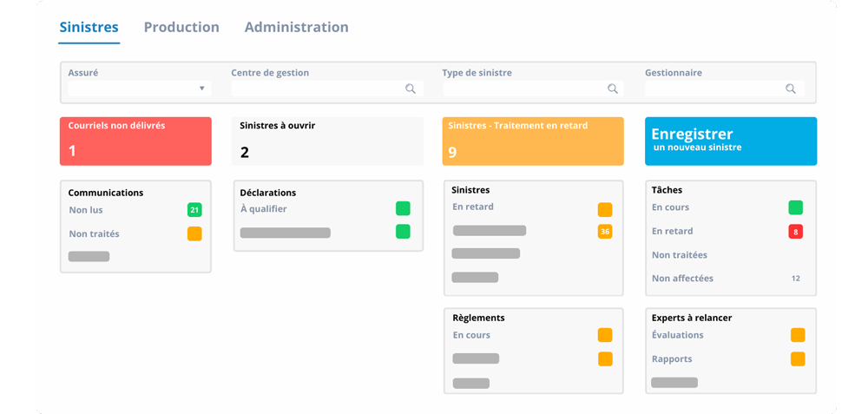The height and width of the screenshot is (414, 868).
Task: Click the orange 36 badge in Sinistres panel
Action: (605, 232)
